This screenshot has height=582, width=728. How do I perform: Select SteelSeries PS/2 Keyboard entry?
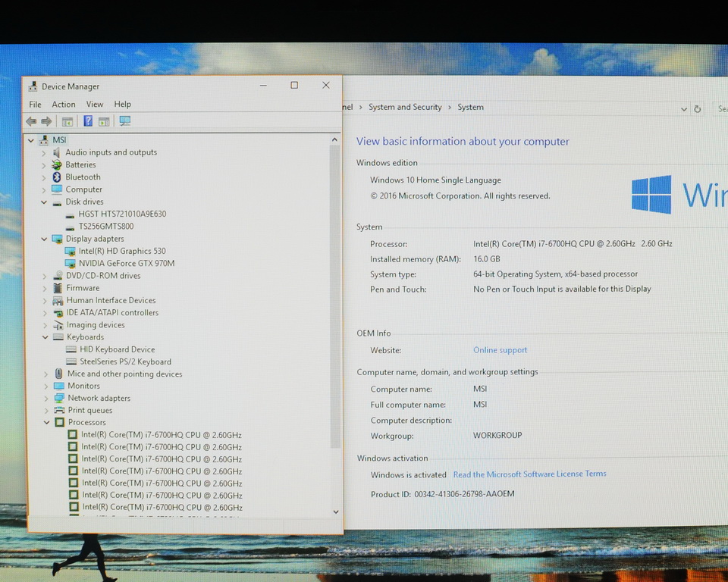(125, 361)
